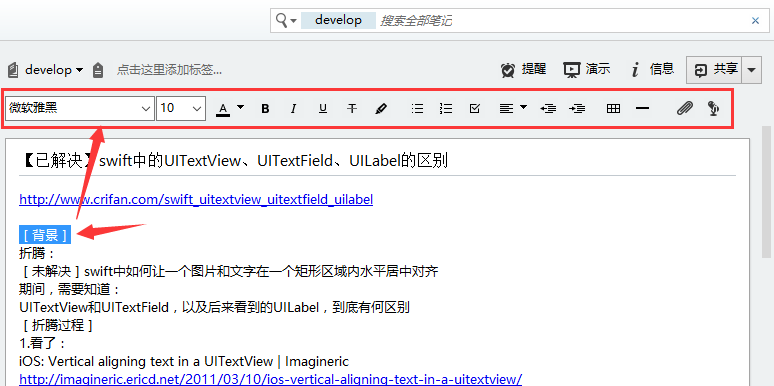Image resolution: width=774 pixels, height=386 pixels.
Task: Insert a horizontal rule
Action: point(642,109)
